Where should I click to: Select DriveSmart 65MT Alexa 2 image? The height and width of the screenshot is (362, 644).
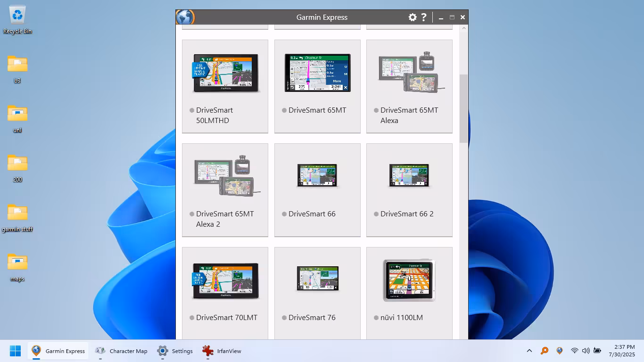tap(227, 175)
